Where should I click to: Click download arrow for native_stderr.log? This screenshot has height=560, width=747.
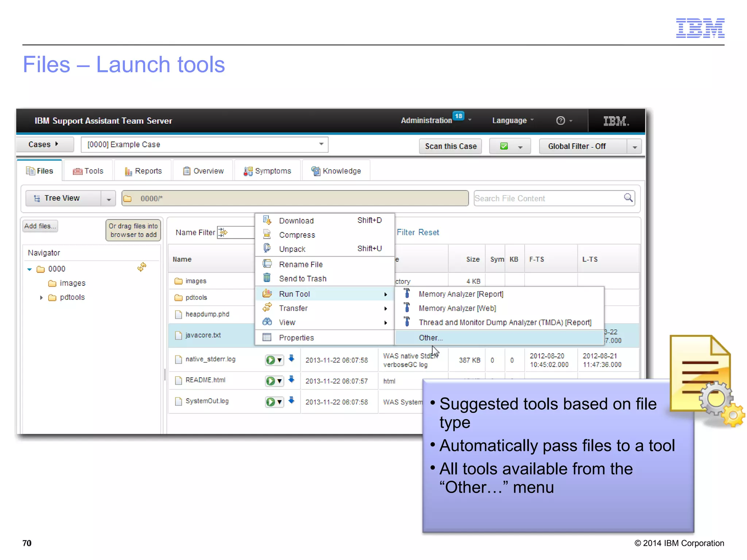coord(291,358)
